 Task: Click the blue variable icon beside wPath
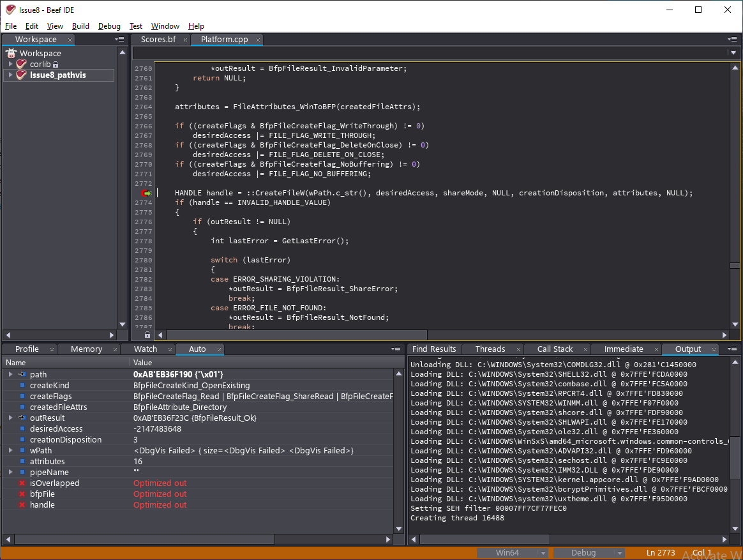tap(22, 450)
